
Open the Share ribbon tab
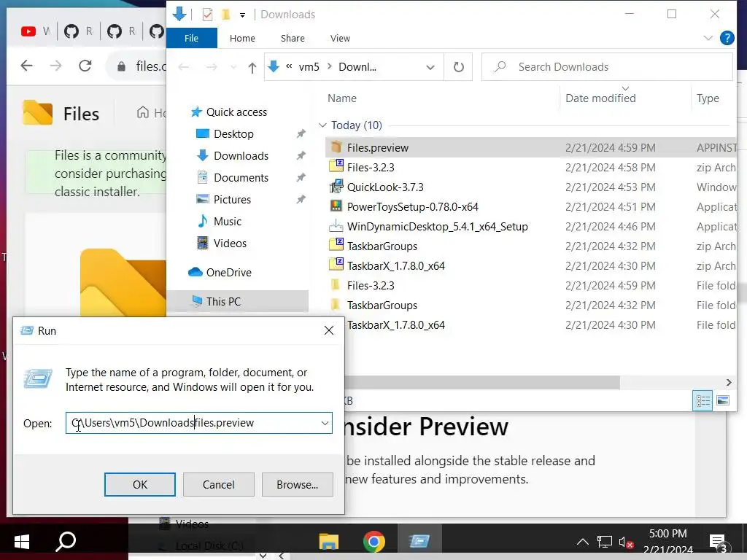(x=293, y=38)
